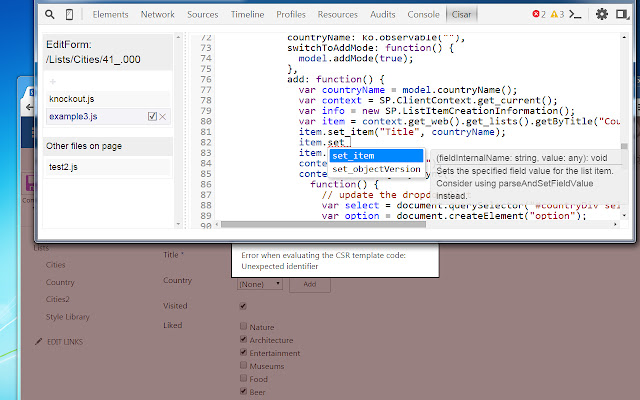Click the DevTools inspect element magnifier icon
This screenshot has width=640, height=400.
pyautogui.click(x=48, y=15)
